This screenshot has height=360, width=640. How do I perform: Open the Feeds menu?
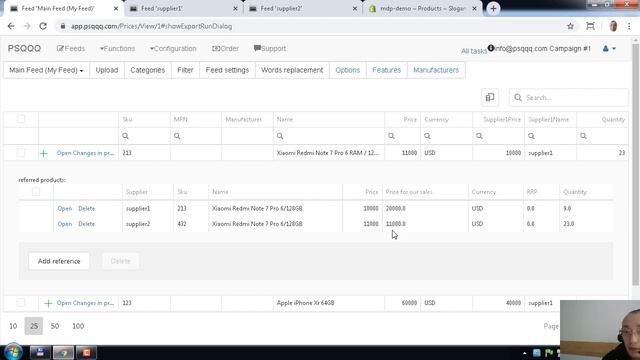coord(71,49)
